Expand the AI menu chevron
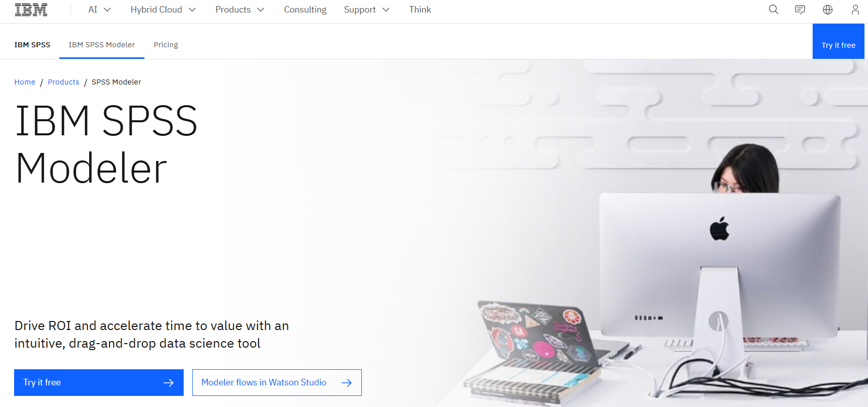868x407 pixels. [x=107, y=10]
